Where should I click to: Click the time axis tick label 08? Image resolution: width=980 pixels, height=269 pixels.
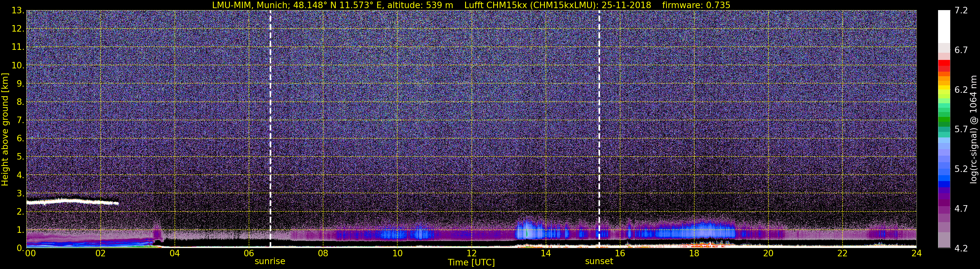pos(323,253)
